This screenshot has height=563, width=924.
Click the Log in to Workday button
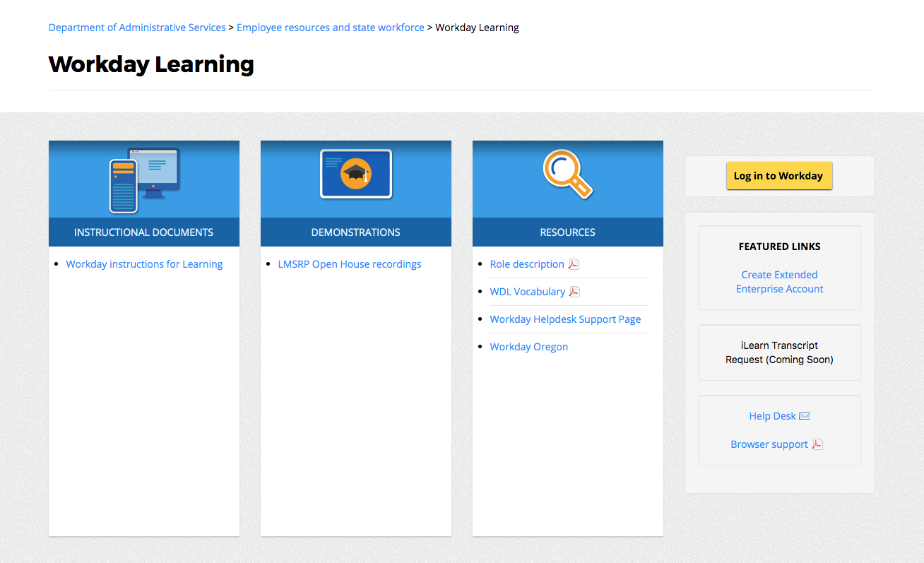(779, 175)
